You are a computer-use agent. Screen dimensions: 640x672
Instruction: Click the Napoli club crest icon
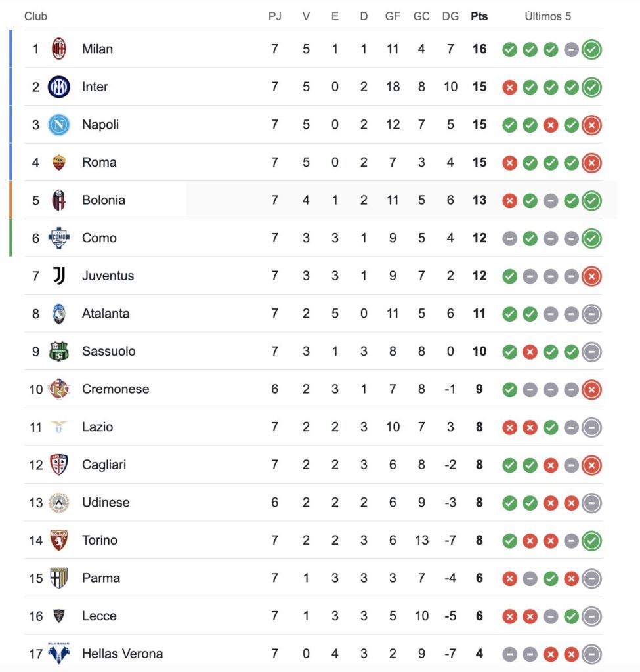(x=59, y=125)
